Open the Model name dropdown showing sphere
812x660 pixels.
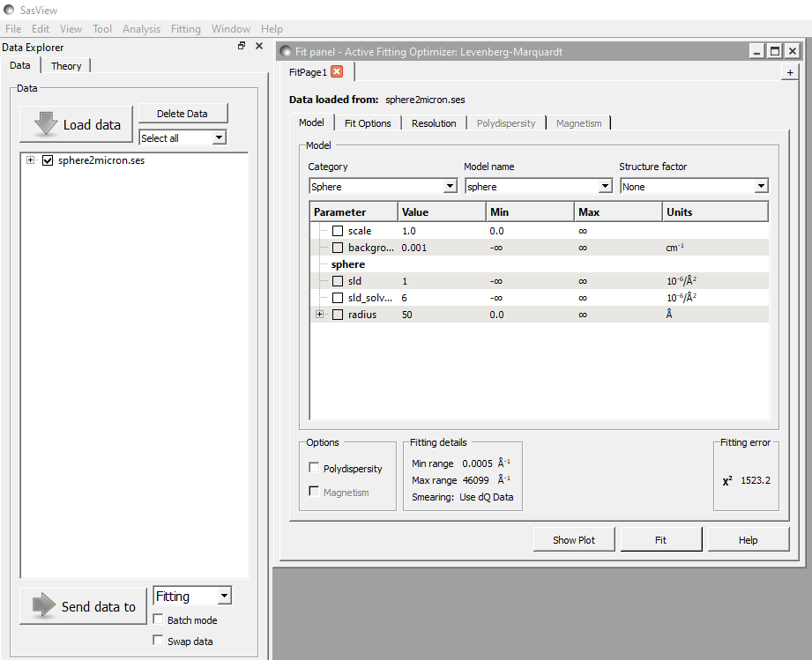[x=607, y=186]
